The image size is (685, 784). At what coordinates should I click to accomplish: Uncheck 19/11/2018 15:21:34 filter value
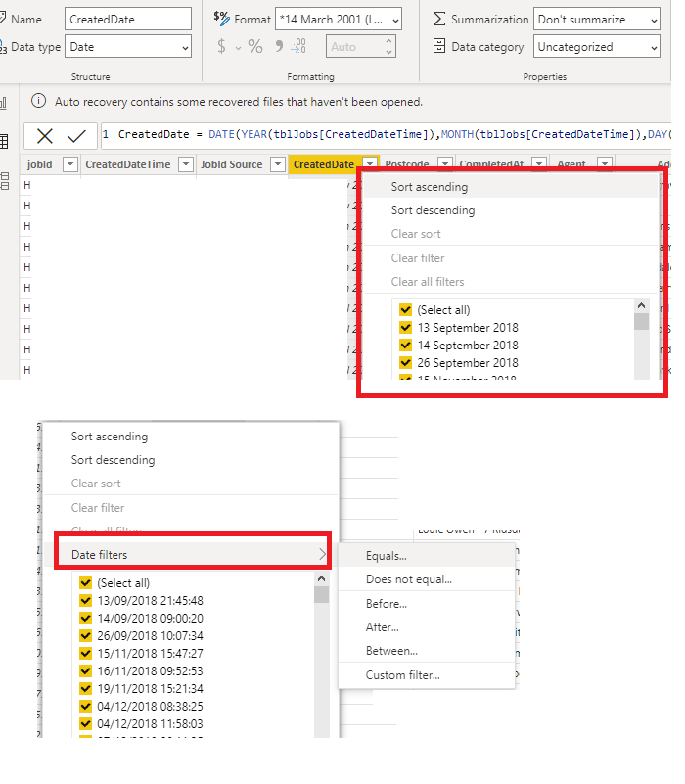point(85,688)
